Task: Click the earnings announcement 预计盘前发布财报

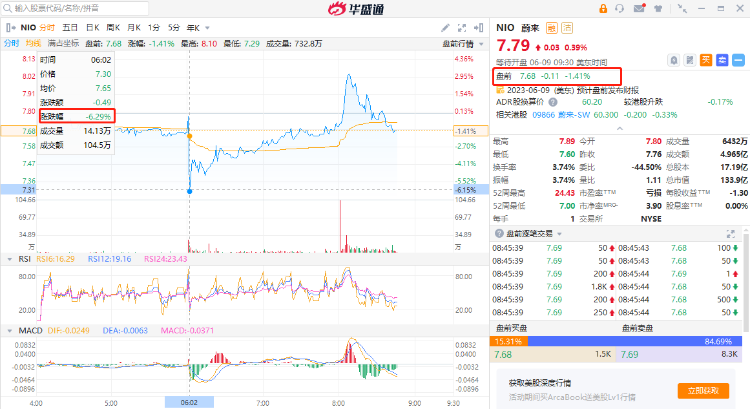Action: [607, 90]
